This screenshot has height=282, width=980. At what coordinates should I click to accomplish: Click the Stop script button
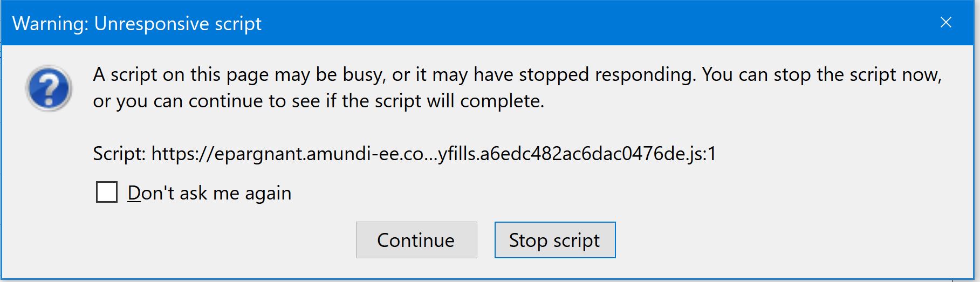tap(554, 240)
